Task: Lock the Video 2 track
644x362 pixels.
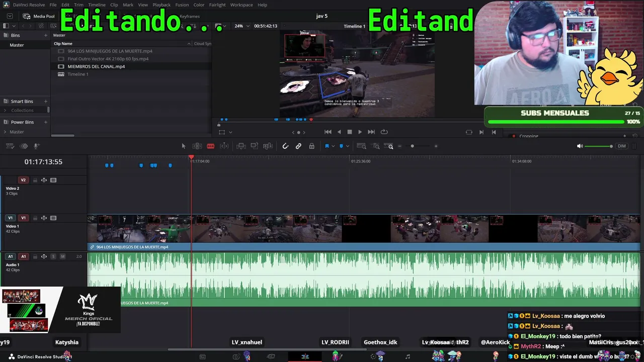Action: [x=35, y=180]
